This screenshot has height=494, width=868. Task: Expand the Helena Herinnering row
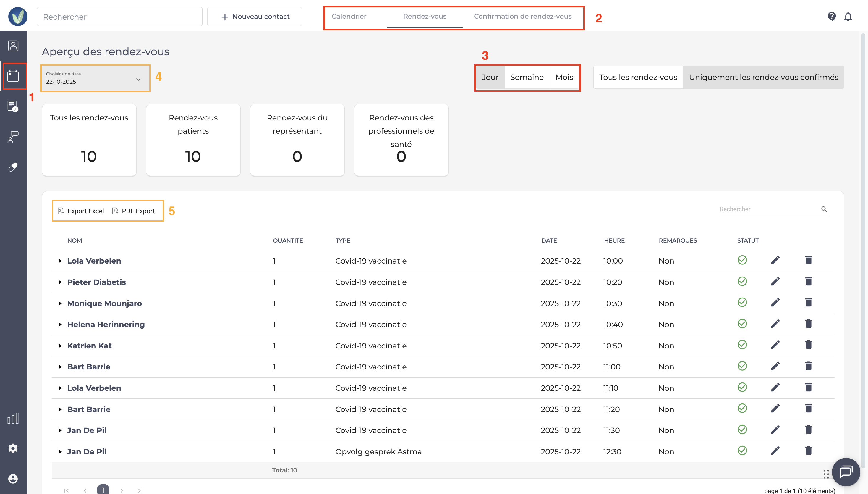click(x=60, y=325)
